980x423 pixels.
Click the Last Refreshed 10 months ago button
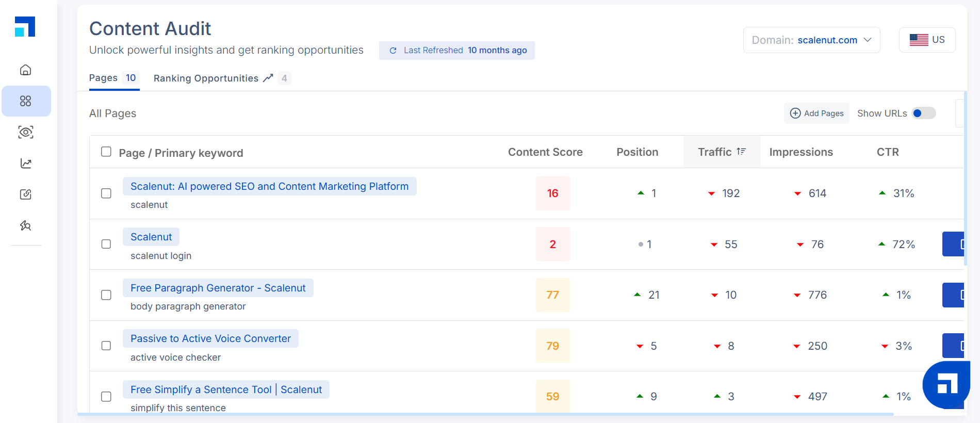click(x=457, y=51)
